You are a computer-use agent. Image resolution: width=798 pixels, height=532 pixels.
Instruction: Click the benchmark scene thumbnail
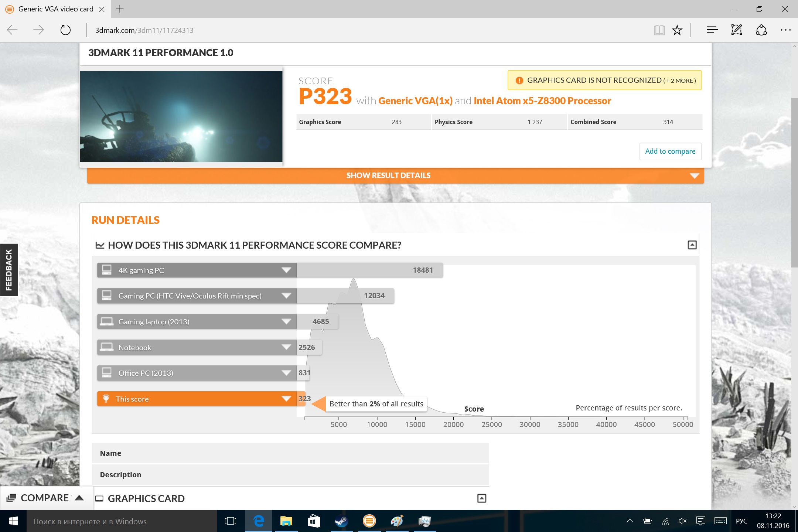(181, 116)
